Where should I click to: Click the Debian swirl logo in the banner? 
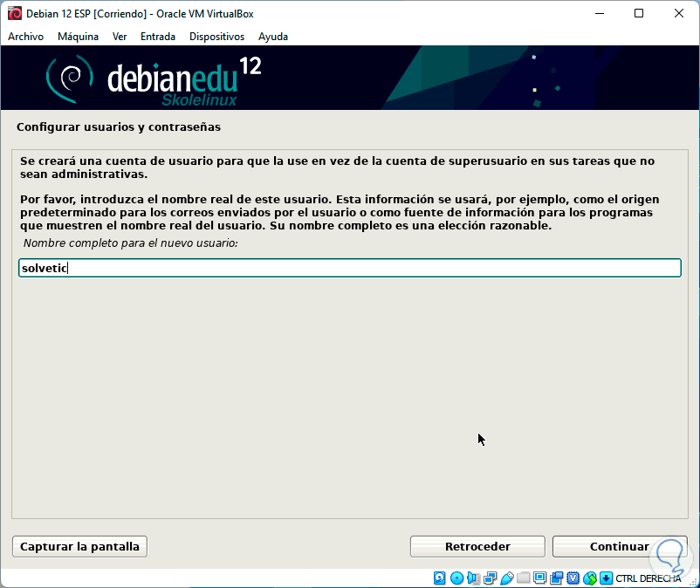pyautogui.click(x=70, y=79)
